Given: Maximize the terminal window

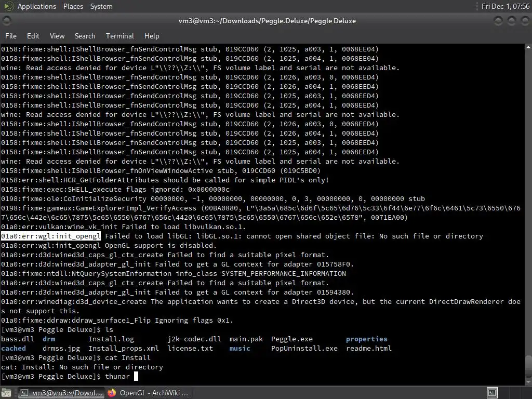Looking at the screenshot, I should 511,21.
